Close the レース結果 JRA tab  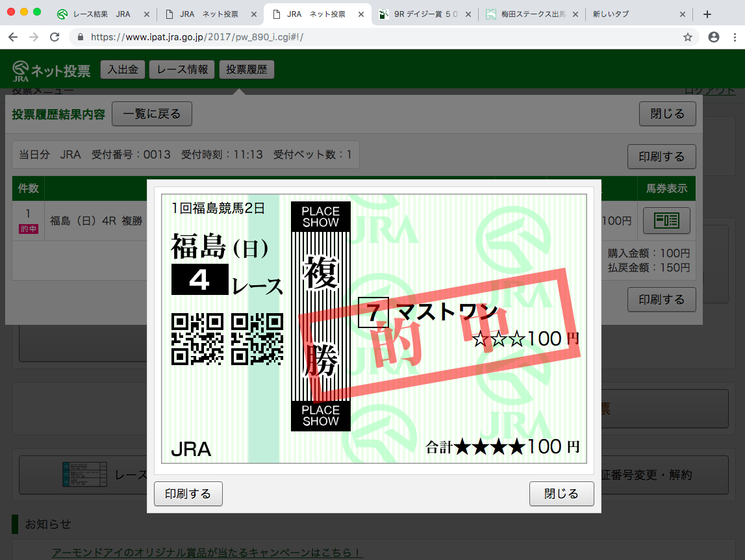pyautogui.click(x=147, y=14)
